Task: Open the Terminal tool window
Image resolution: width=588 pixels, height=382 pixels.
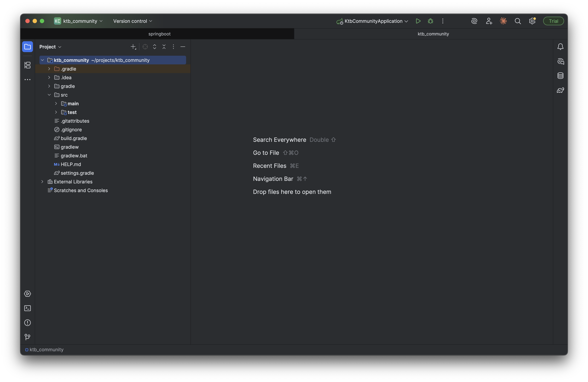Action: point(27,308)
